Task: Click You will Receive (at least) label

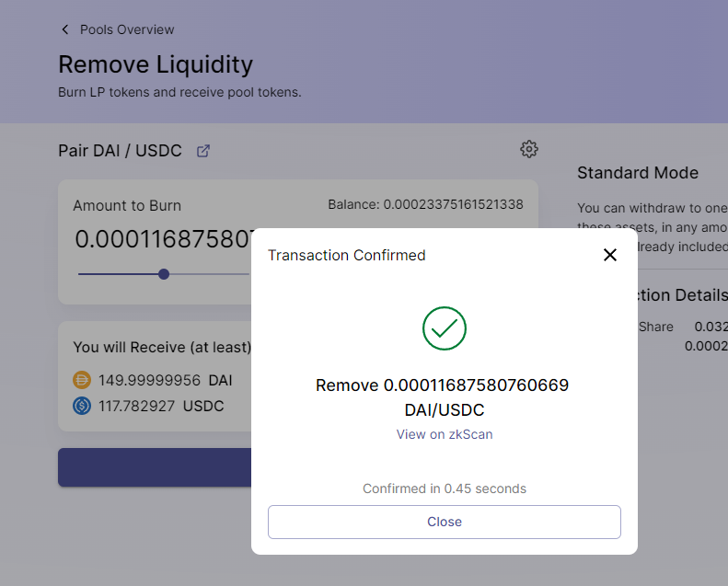Action: [x=162, y=348]
